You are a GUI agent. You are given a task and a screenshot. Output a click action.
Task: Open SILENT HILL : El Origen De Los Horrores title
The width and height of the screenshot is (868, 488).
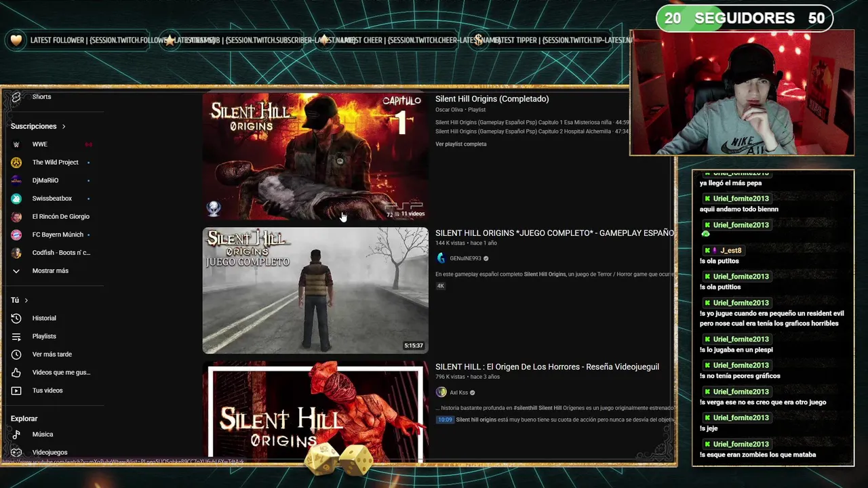[x=547, y=367]
